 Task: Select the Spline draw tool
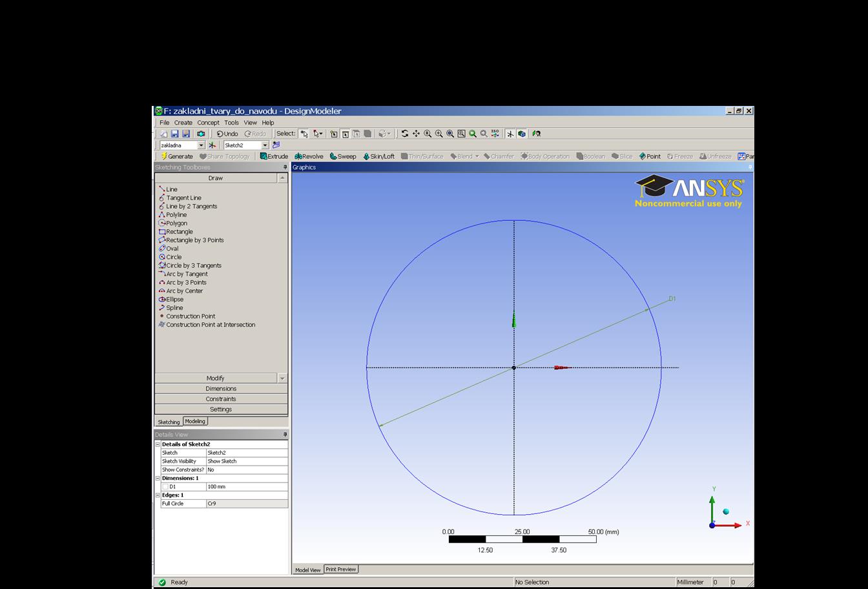click(170, 307)
